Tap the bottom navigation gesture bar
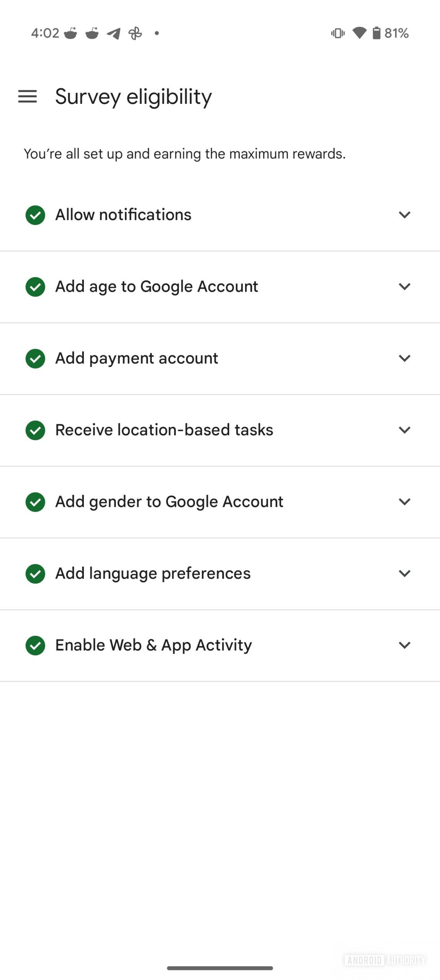The image size is (440, 980). 220,968
